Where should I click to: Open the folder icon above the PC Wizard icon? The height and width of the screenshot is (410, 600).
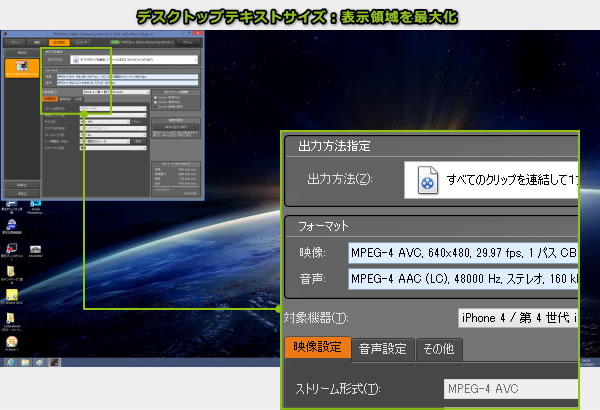[11, 272]
